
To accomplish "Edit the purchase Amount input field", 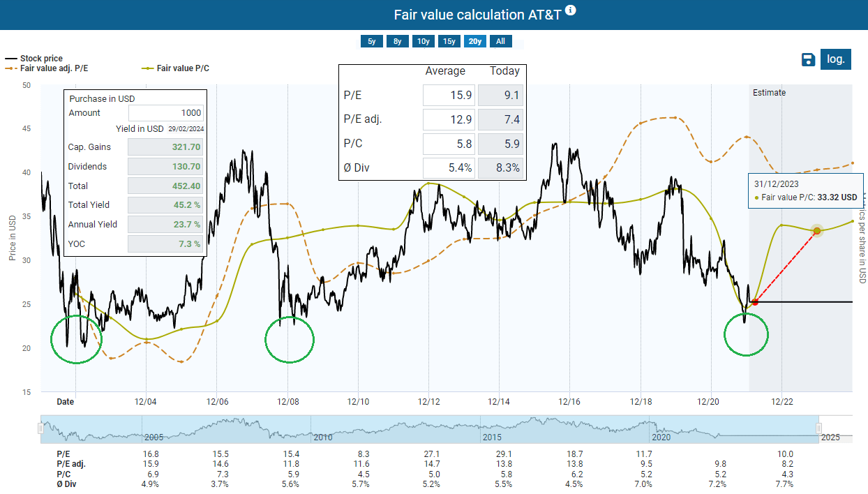I will [x=166, y=113].
